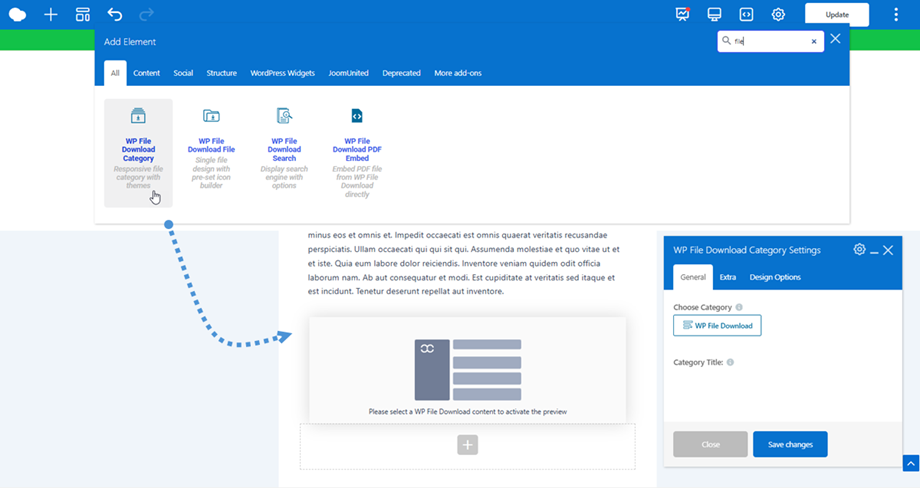Click the Save changes button

pos(790,444)
